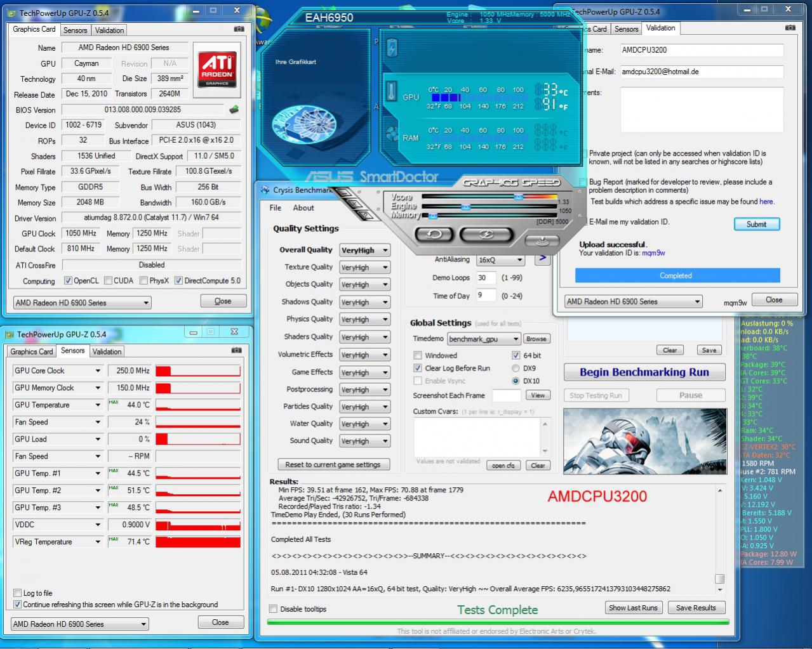
Task: Check the Bug Report checkbox
Action: [x=583, y=182]
